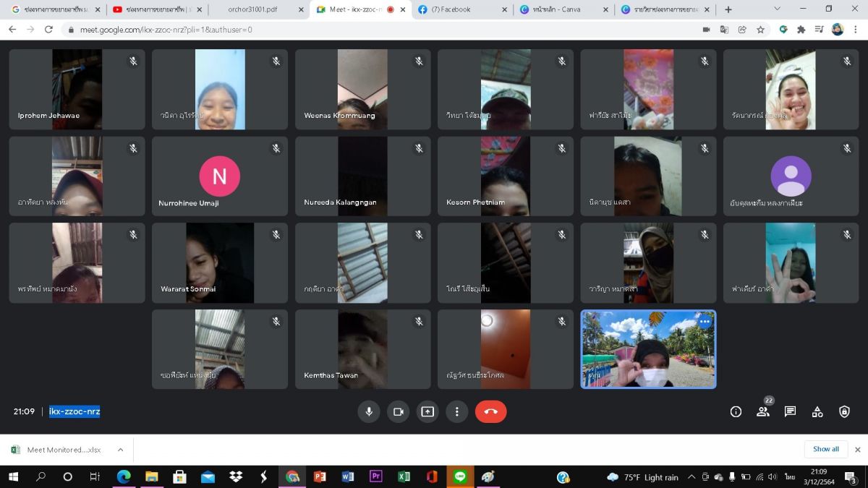Select Nurrohinee Umaji participant tile
The width and height of the screenshot is (868, 488).
pos(219,176)
